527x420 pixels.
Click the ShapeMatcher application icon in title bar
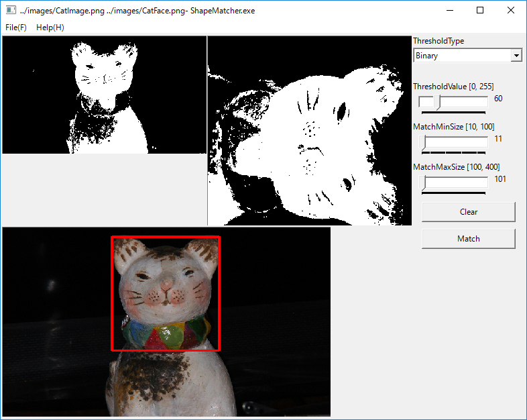(x=11, y=10)
